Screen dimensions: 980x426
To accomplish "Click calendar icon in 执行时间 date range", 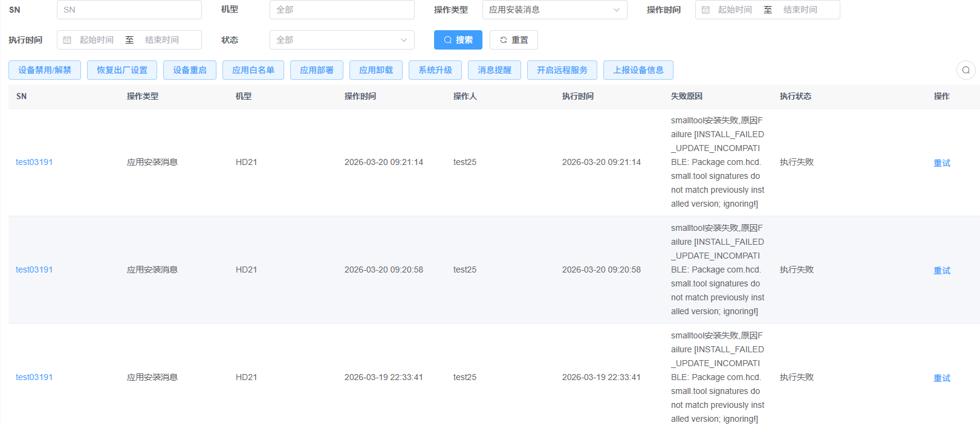I will point(67,40).
